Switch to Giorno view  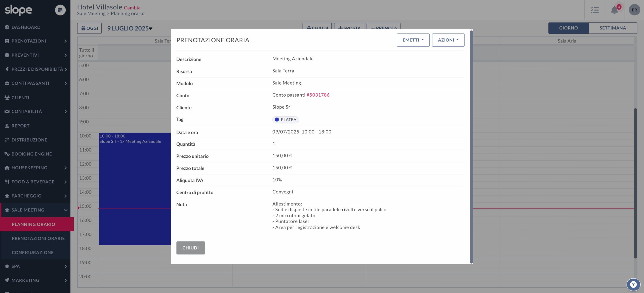tap(569, 28)
